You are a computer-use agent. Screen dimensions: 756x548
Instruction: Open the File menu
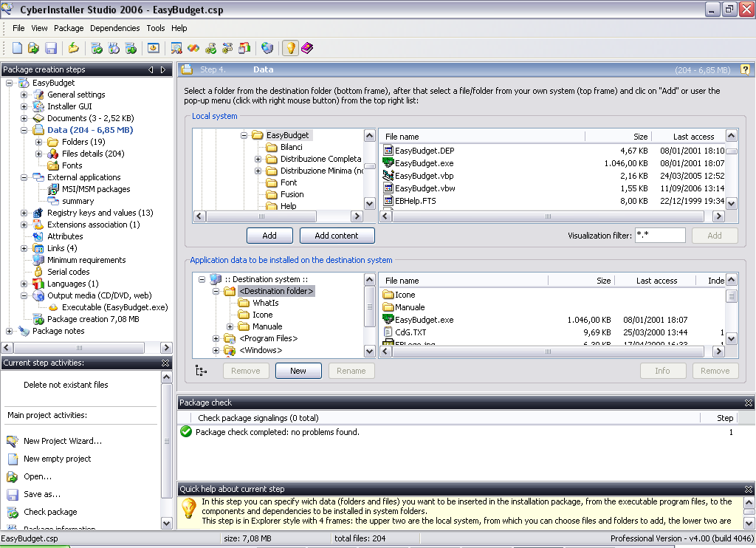[18, 28]
